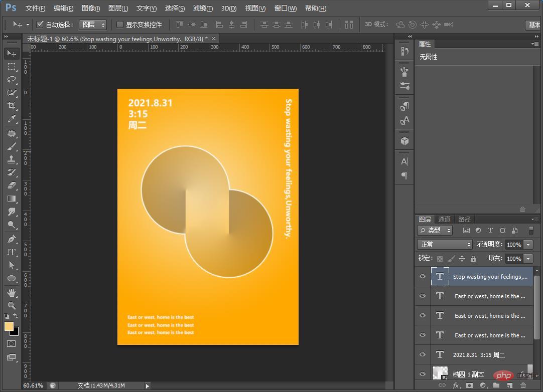Select the Zoom tool

click(x=12, y=305)
